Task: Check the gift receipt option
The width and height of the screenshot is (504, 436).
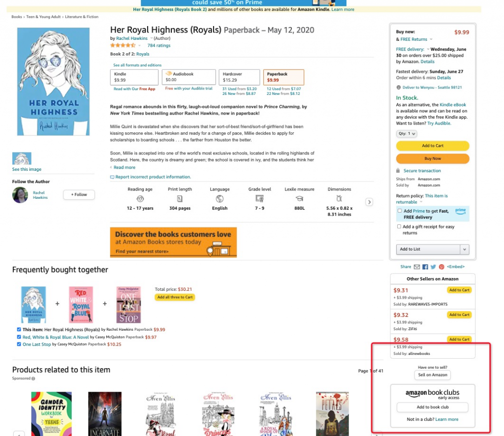Action: (x=399, y=226)
